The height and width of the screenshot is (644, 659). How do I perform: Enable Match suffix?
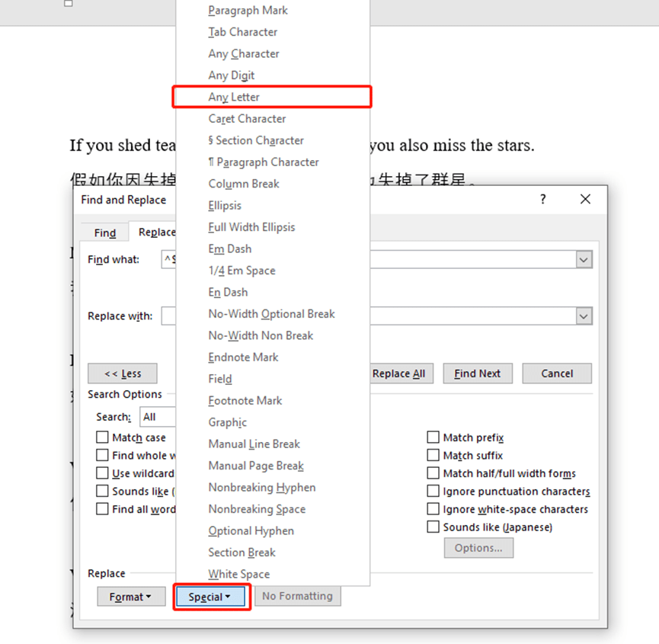434,455
